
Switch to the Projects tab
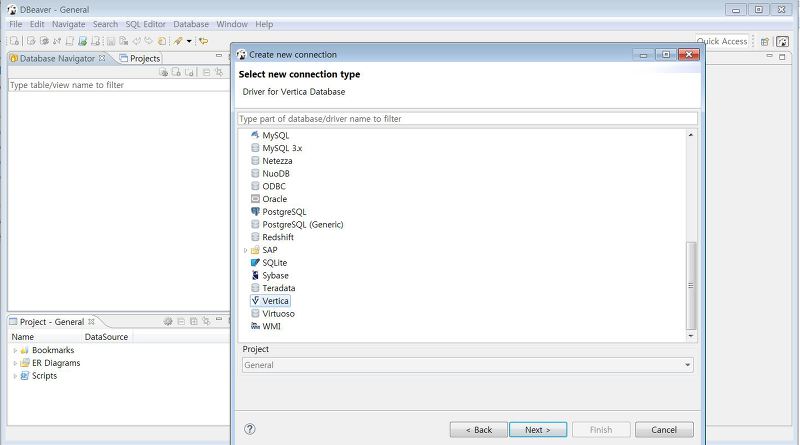(x=140, y=58)
